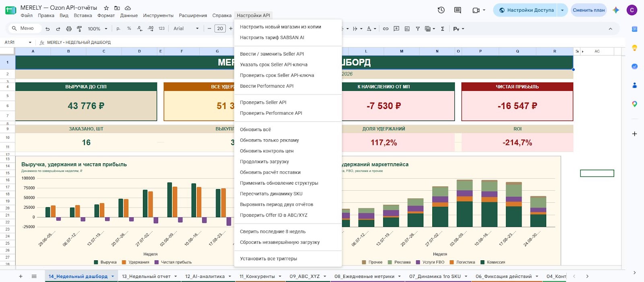Open the Google Sheets home icon

(10, 10)
